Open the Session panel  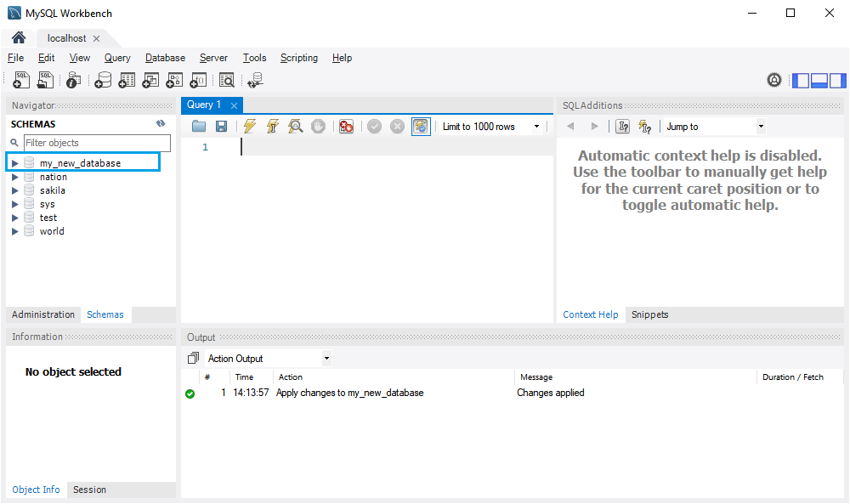click(88, 490)
